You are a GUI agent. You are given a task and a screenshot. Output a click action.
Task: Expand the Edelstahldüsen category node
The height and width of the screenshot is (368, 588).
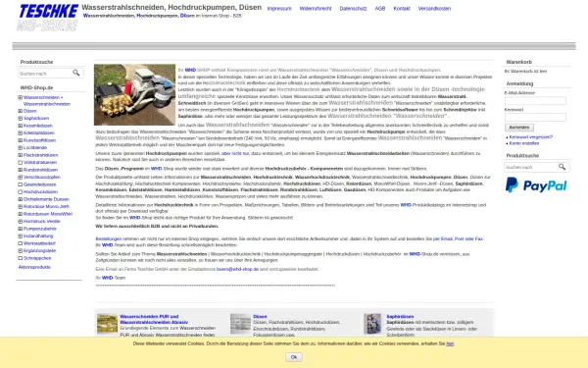pyautogui.click(x=21, y=132)
